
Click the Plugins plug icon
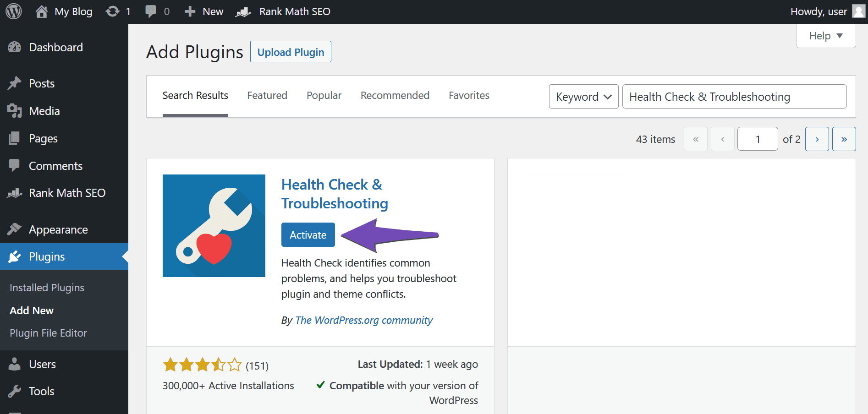15,256
